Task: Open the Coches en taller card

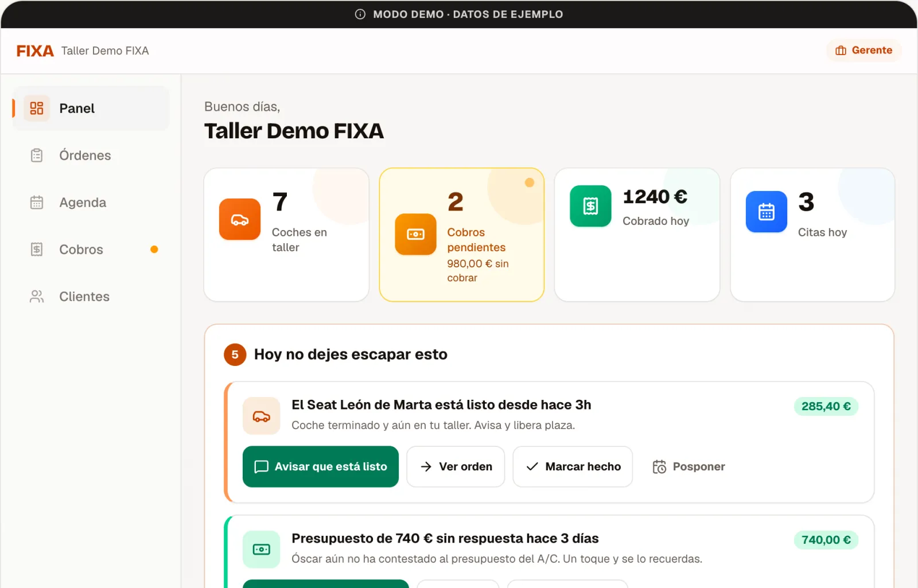Action: pyautogui.click(x=286, y=235)
